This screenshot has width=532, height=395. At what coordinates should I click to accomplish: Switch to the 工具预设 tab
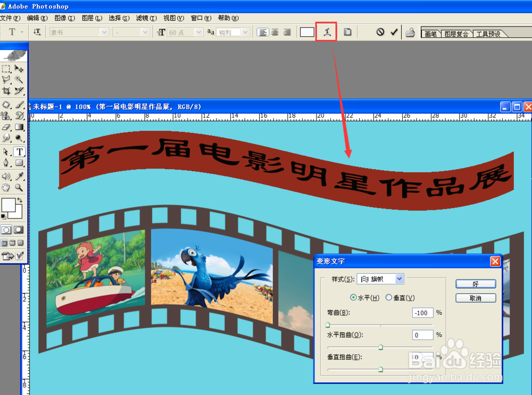pos(488,33)
